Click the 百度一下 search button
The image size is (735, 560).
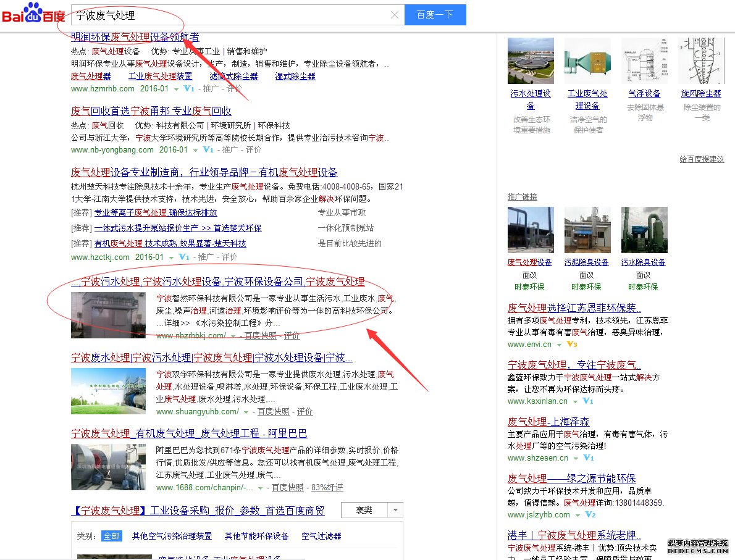(x=435, y=15)
